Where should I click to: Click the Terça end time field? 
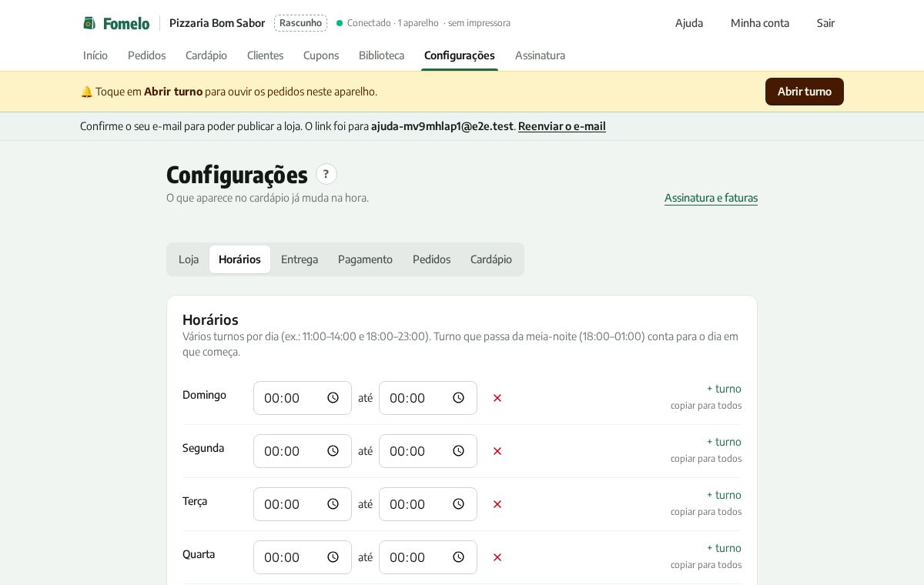tap(428, 504)
